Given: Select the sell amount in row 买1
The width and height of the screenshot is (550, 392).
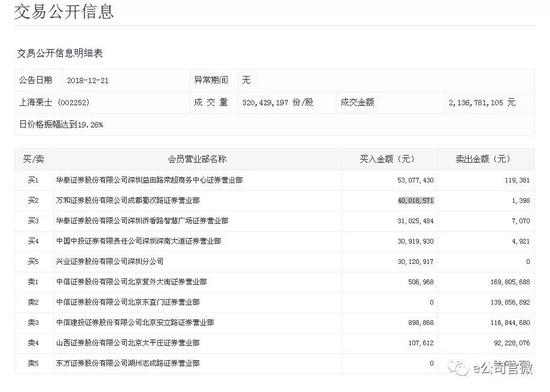Looking at the screenshot, I should tap(517, 180).
